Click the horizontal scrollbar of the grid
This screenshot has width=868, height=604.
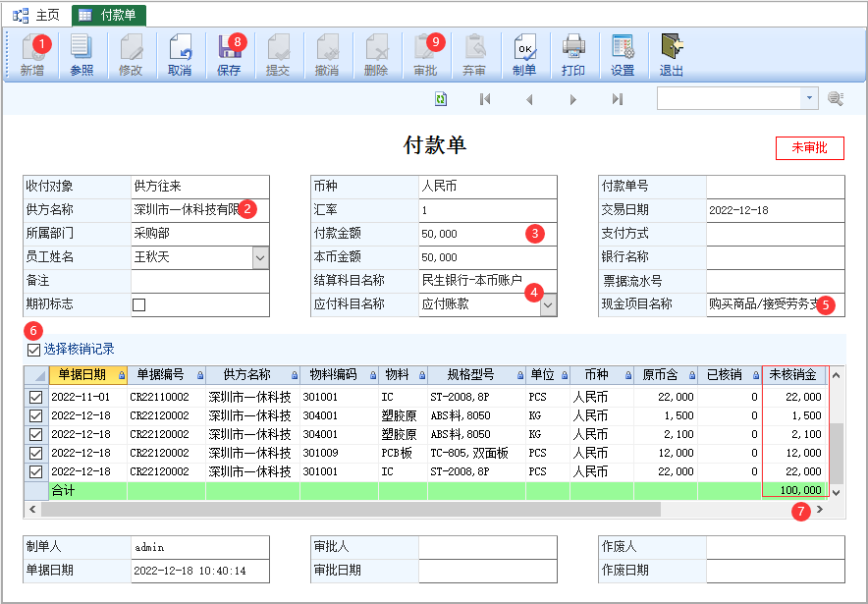351,510
